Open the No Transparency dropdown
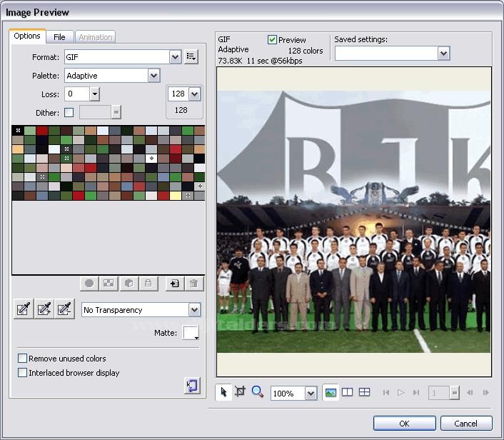The image size is (504, 440). [x=194, y=310]
